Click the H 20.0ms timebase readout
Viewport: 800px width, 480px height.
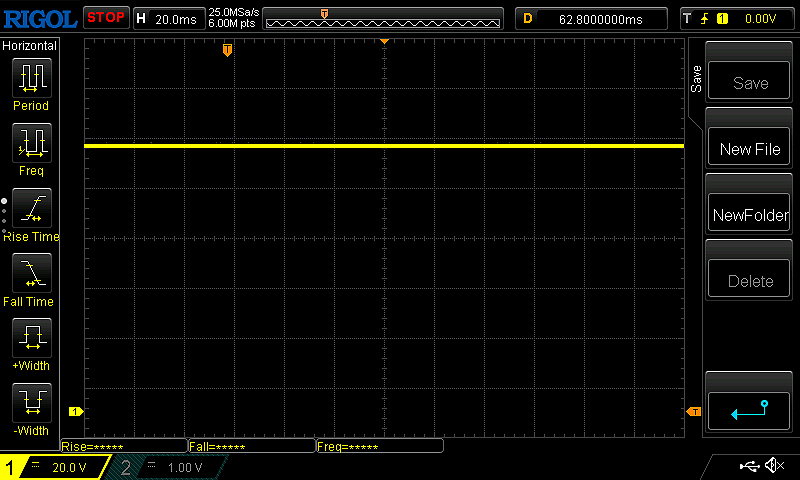click(x=169, y=19)
